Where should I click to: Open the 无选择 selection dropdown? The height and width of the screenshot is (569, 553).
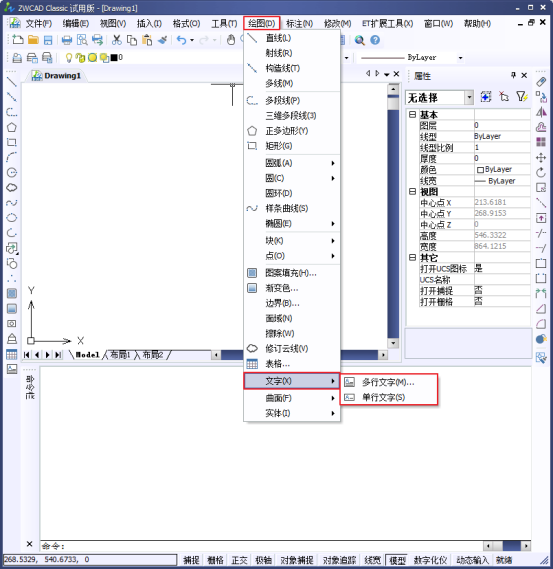click(x=469, y=97)
